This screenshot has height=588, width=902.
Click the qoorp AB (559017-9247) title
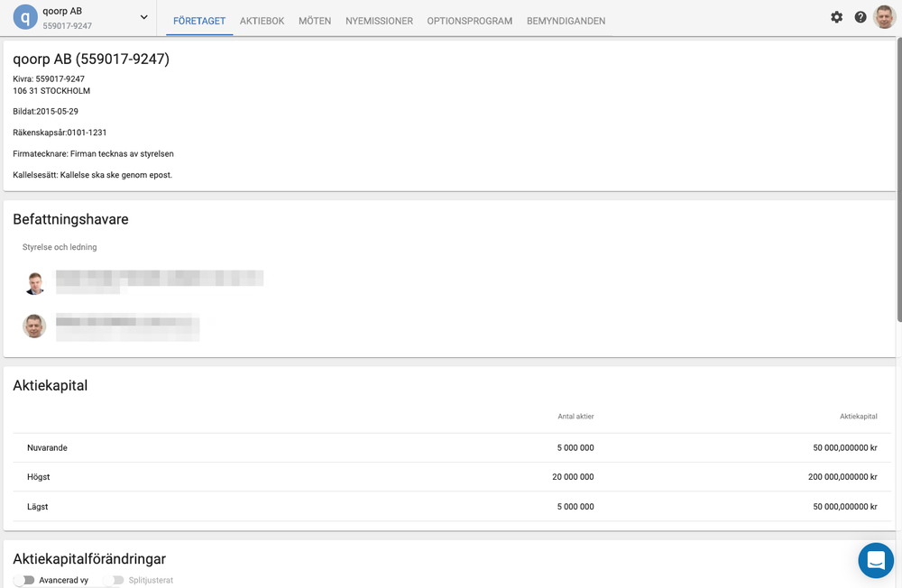tap(91, 59)
